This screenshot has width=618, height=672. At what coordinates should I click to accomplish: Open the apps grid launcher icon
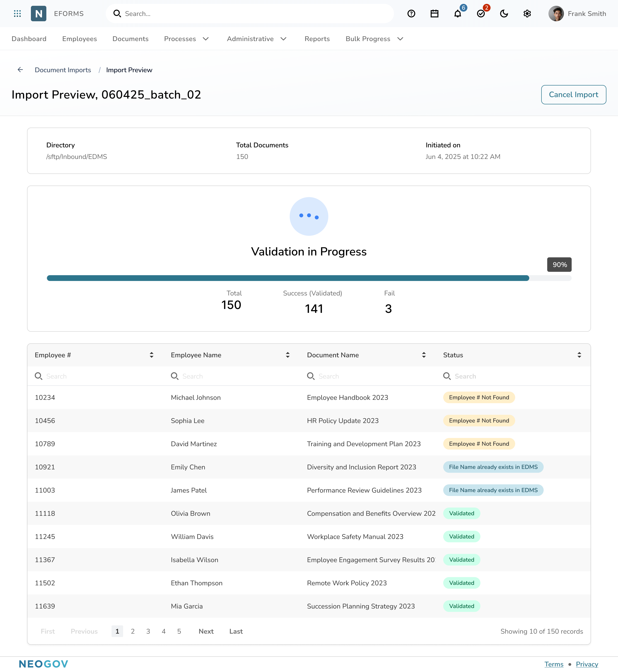(x=17, y=14)
